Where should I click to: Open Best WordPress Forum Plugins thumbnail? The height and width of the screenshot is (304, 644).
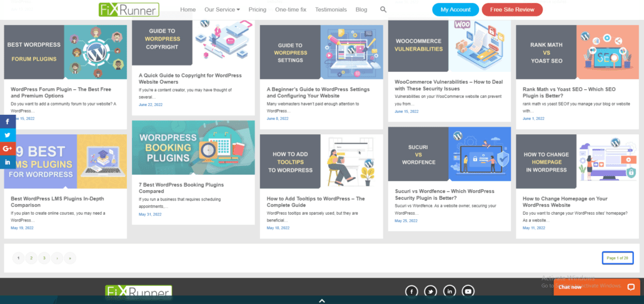[x=66, y=52]
